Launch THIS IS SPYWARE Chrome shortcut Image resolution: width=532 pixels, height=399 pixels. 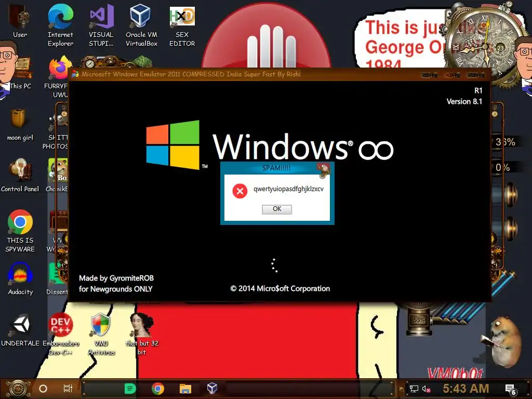pos(20,231)
